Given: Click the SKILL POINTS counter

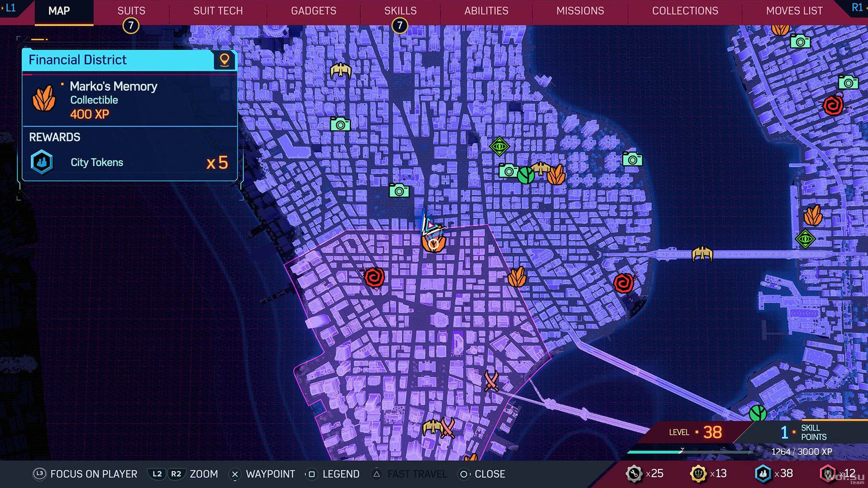Looking at the screenshot, I should point(804,432).
